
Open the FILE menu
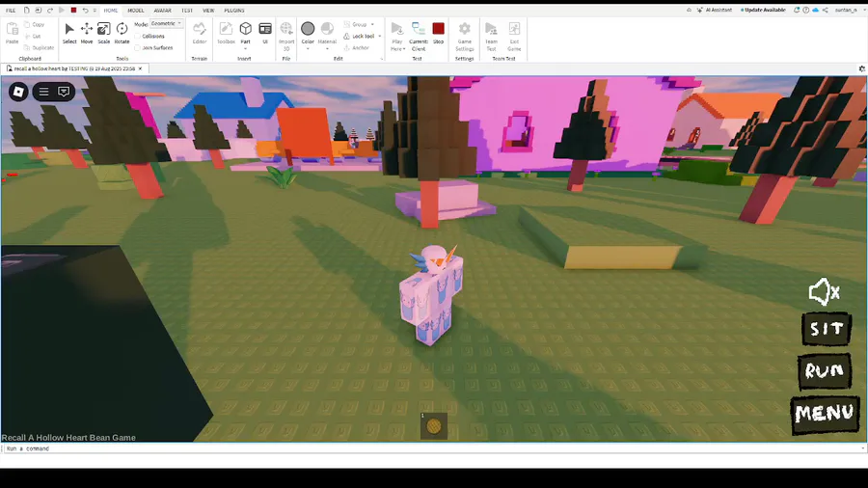[x=11, y=10]
